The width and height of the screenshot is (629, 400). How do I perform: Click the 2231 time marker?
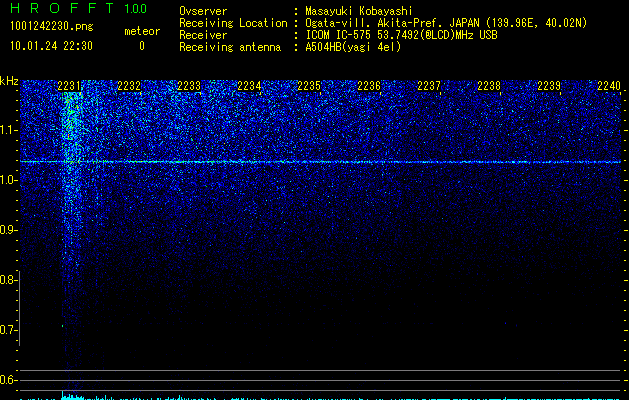point(69,86)
